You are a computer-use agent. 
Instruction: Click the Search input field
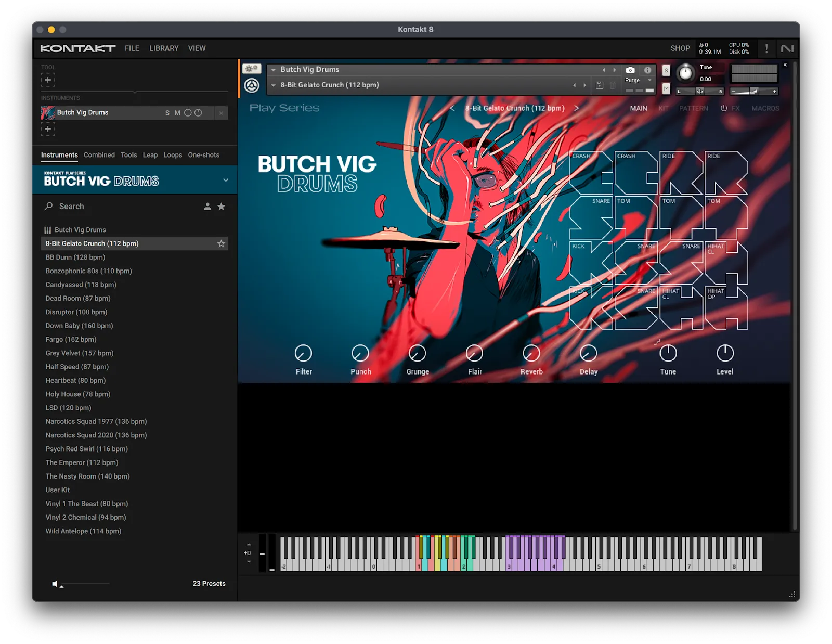tap(127, 207)
